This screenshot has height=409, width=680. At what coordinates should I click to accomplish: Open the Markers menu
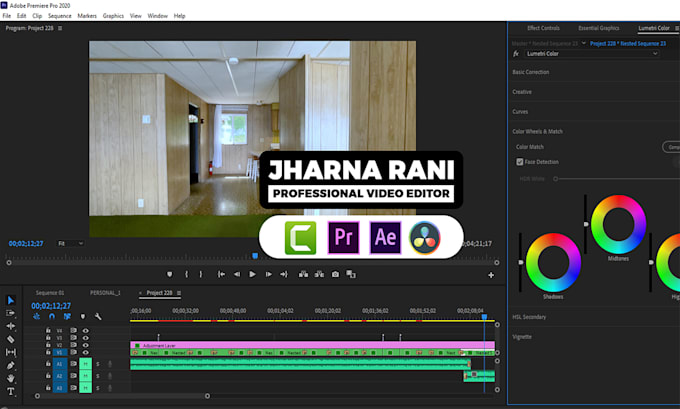click(87, 16)
